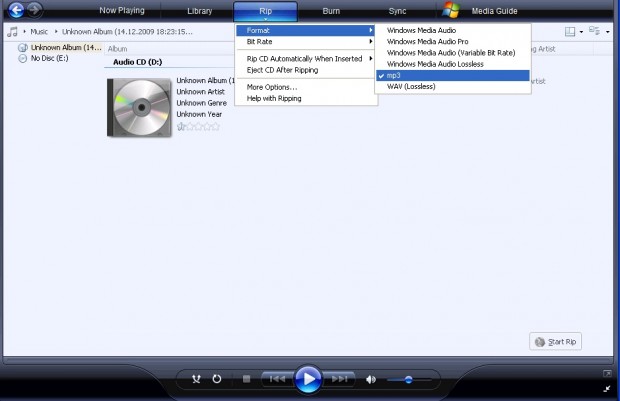Click the Forward navigation arrow
The height and width of the screenshot is (401, 620).
click(35, 9)
